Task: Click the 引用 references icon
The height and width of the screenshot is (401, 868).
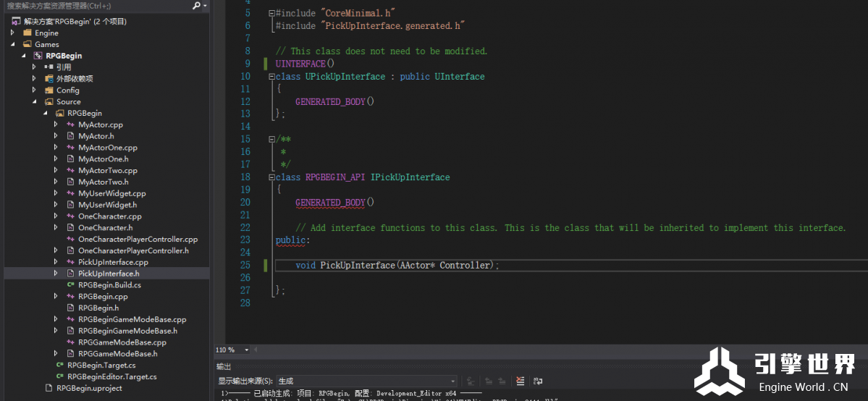Action: click(49, 67)
